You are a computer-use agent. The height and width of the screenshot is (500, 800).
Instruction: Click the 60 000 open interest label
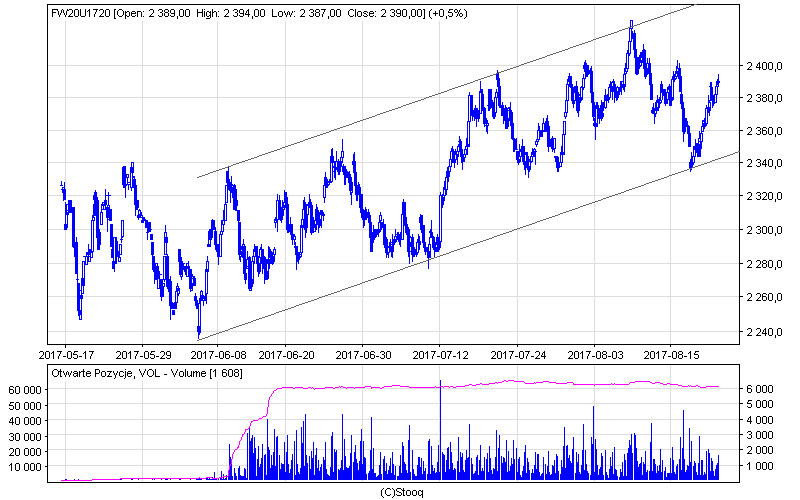pos(25,390)
